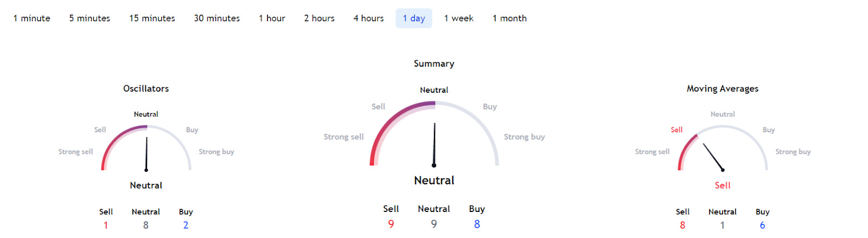
Task: Select the 4 hours interval
Action: (368, 18)
